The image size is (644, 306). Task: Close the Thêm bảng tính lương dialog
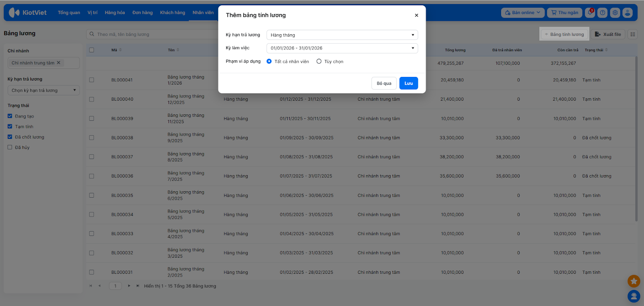click(x=417, y=15)
